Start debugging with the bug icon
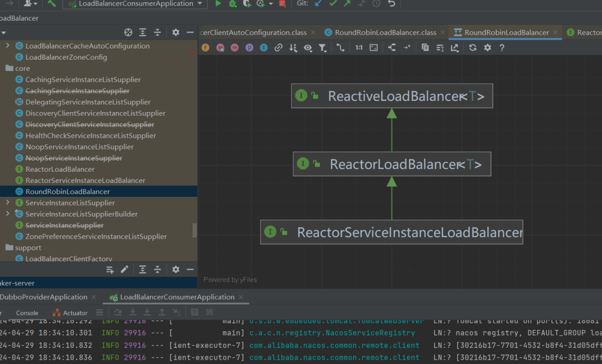 [232, 3]
